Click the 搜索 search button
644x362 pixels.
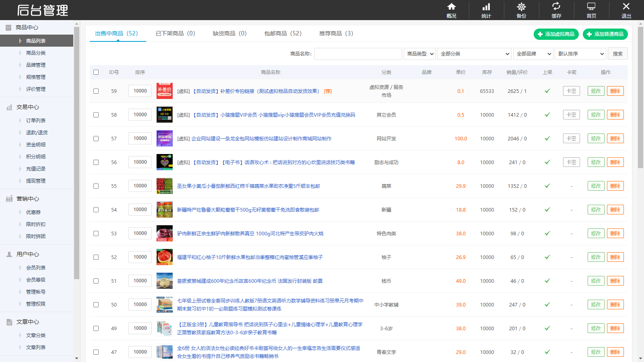618,53
